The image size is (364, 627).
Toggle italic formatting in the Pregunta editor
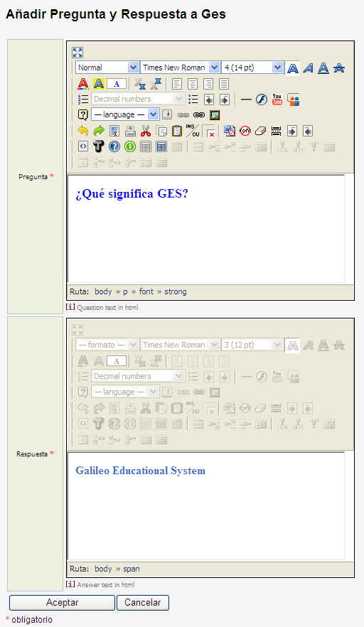coord(308,68)
